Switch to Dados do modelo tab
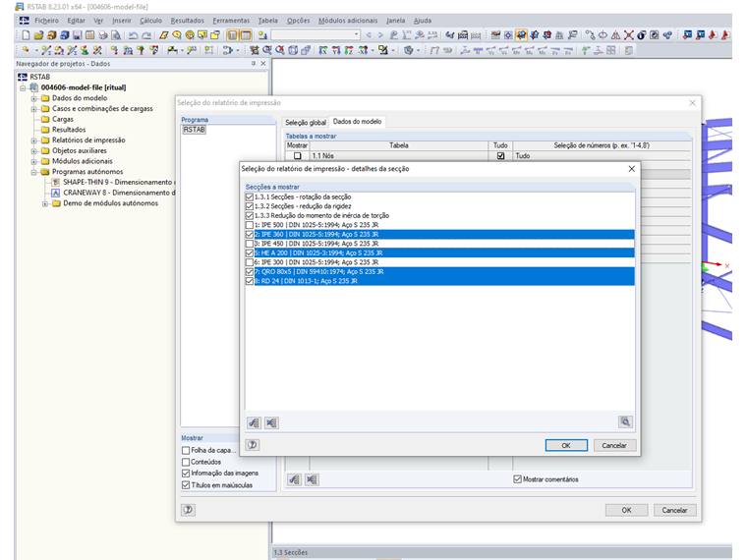The width and height of the screenshot is (747, 560). click(x=358, y=122)
